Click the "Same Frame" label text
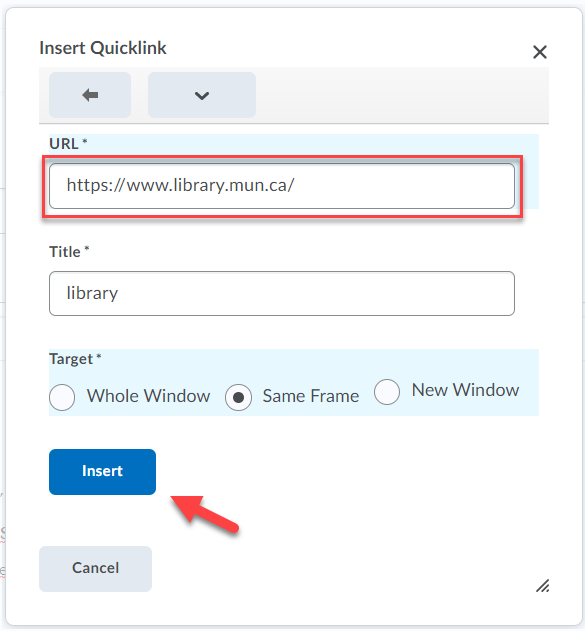The width and height of the screenshot is (585, 631). point(311,396)
